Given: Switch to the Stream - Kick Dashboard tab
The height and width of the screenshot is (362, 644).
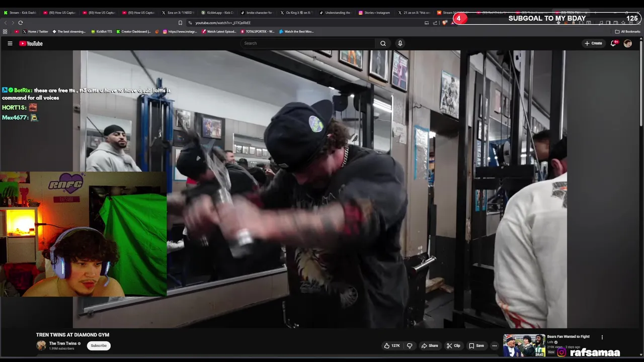Looking at the screenshot, I should [20, 13].
